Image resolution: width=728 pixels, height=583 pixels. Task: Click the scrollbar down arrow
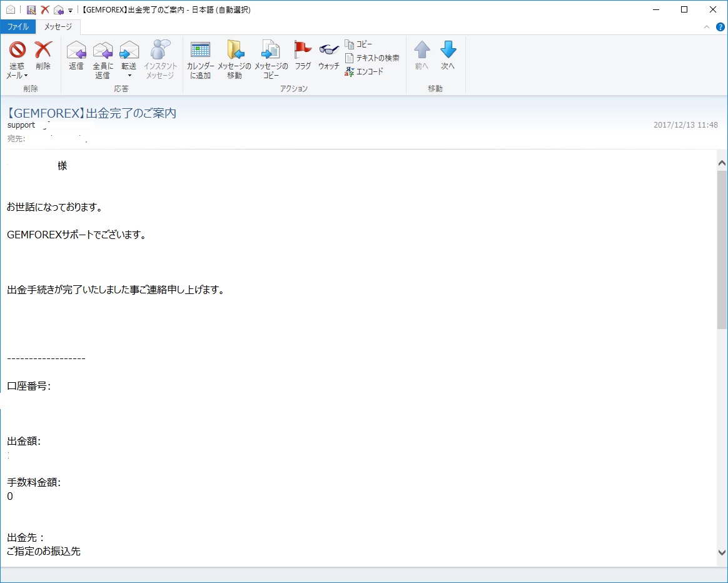[722, 552]
